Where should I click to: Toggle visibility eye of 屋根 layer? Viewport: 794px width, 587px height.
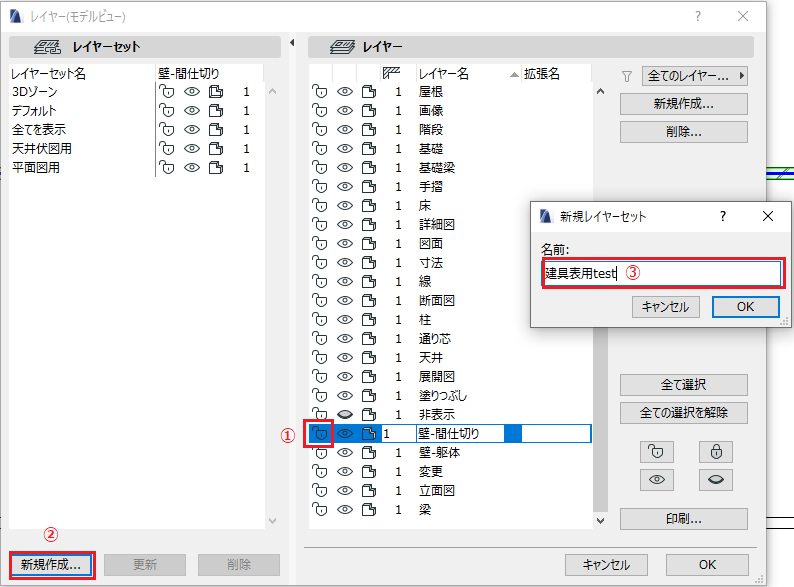click(345, 92)
